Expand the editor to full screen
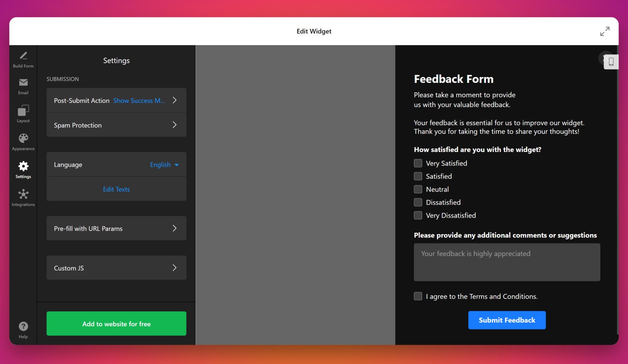 coord(605,31)
